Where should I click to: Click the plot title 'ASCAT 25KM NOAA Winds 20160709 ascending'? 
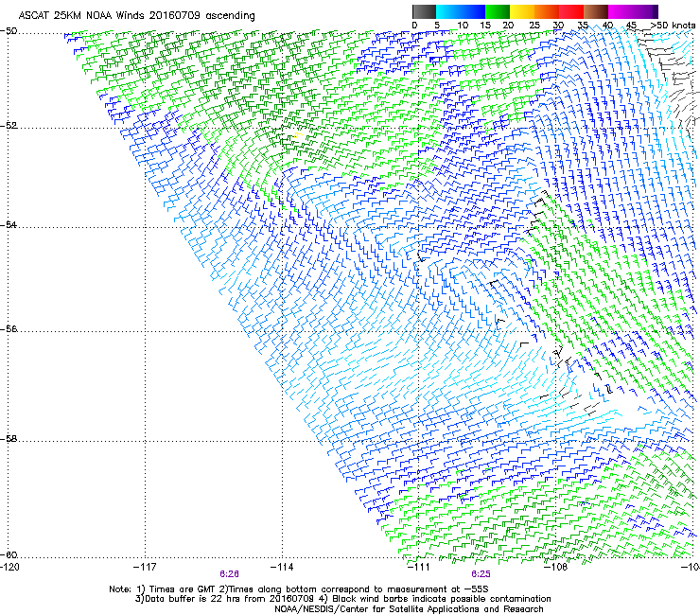coord(136,16)
